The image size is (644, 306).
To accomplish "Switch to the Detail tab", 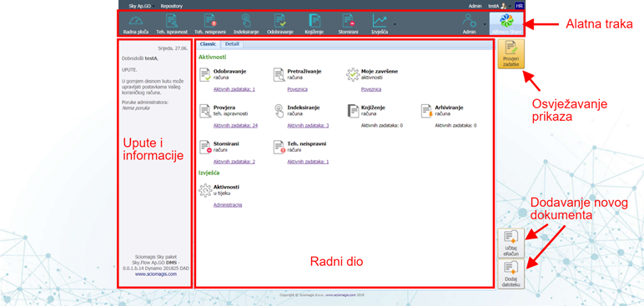I will tap(232, 43).
